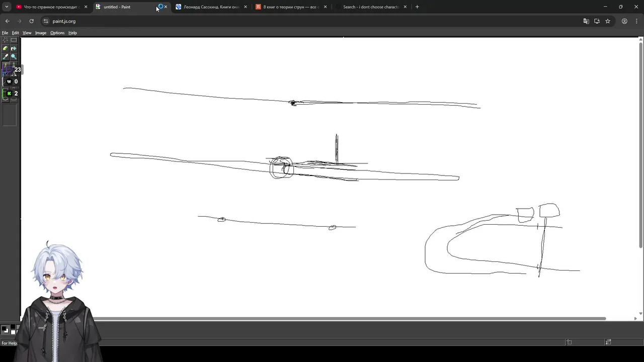
Task: Switch to the '8 книг о теории струн' tab
Action: pos(291,7)
